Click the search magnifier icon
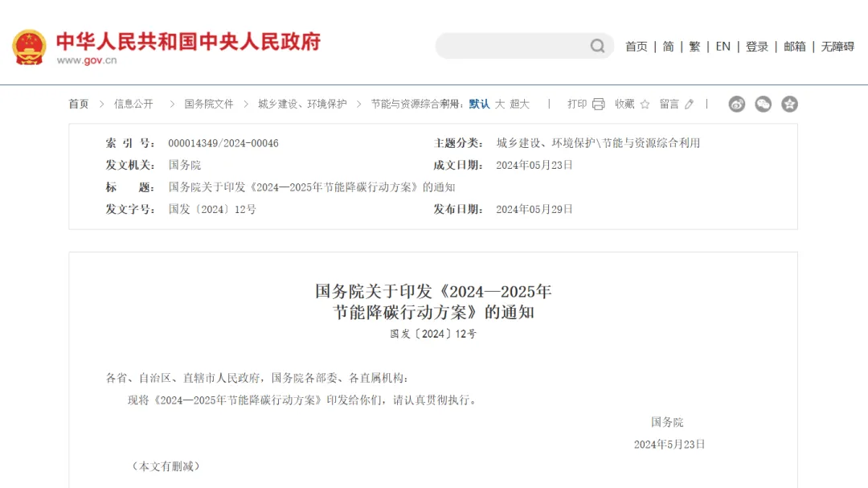Screen dimensions: 868x488 pyautogui.click(x=597, y=46)
